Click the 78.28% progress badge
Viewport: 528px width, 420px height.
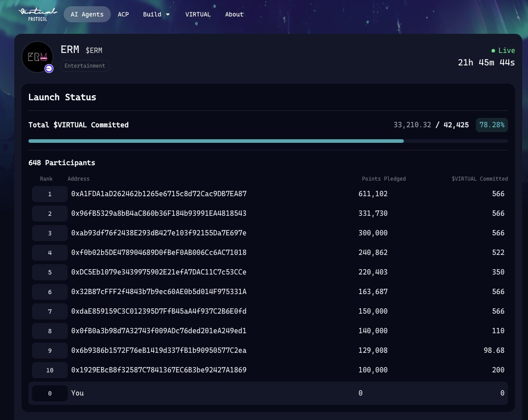[x=491, y=125]
